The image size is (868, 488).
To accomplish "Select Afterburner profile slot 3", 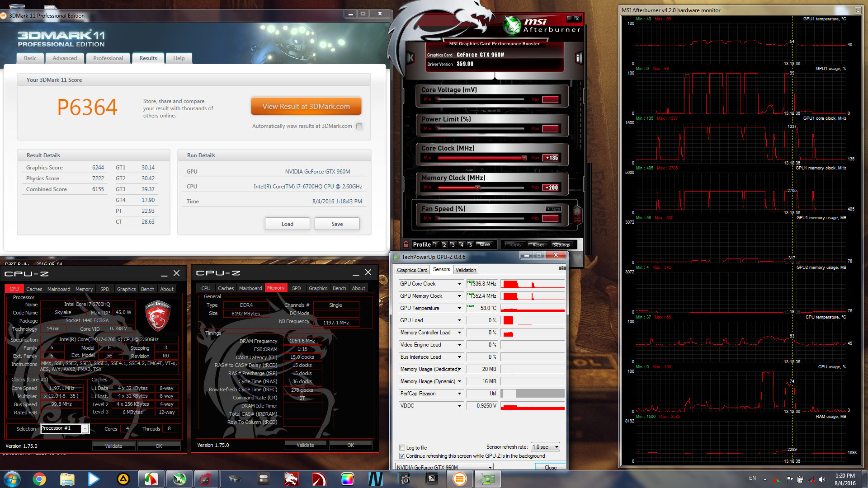I will point(453,244).
